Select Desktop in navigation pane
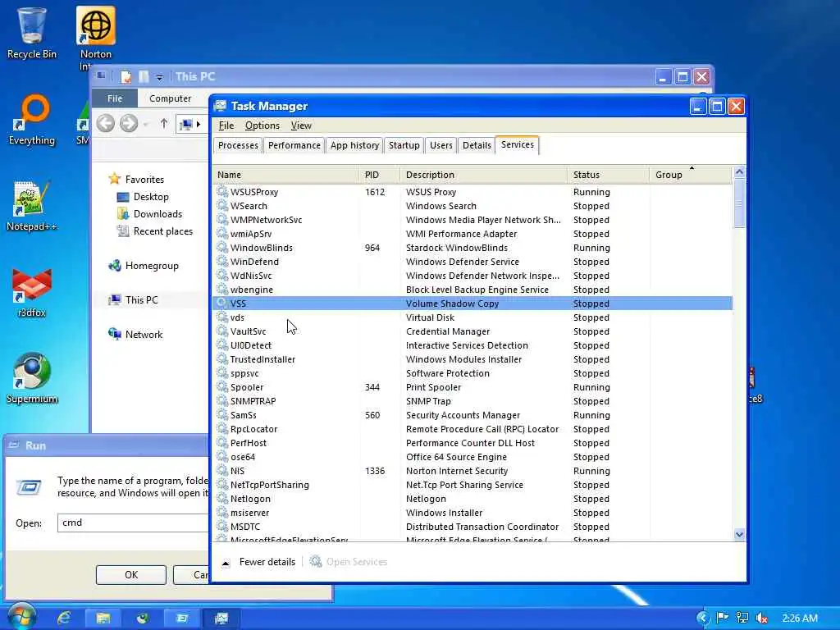Viewport: 840px width, 630px height. click(x=143, y=197)
